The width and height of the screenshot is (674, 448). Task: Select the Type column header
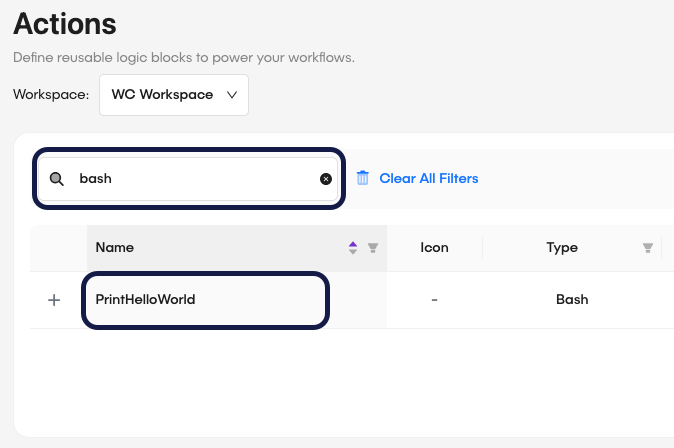pos(561,248)
